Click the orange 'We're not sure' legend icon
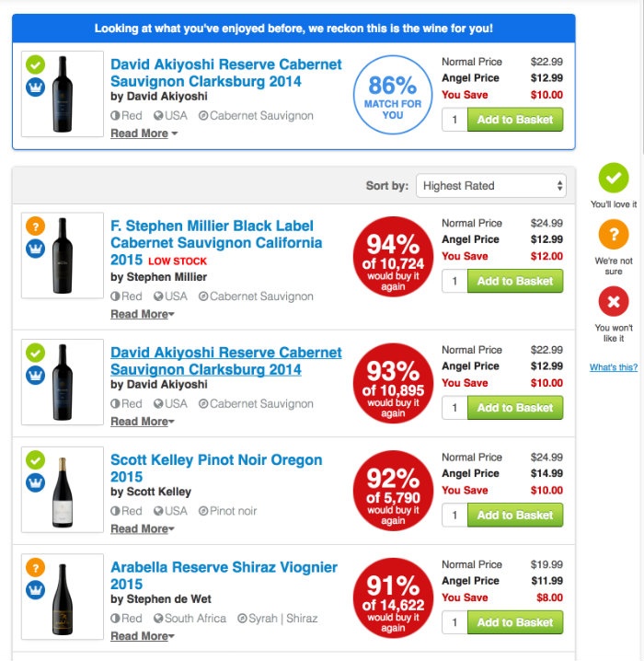The image size is (644, 661). [614, 236]
